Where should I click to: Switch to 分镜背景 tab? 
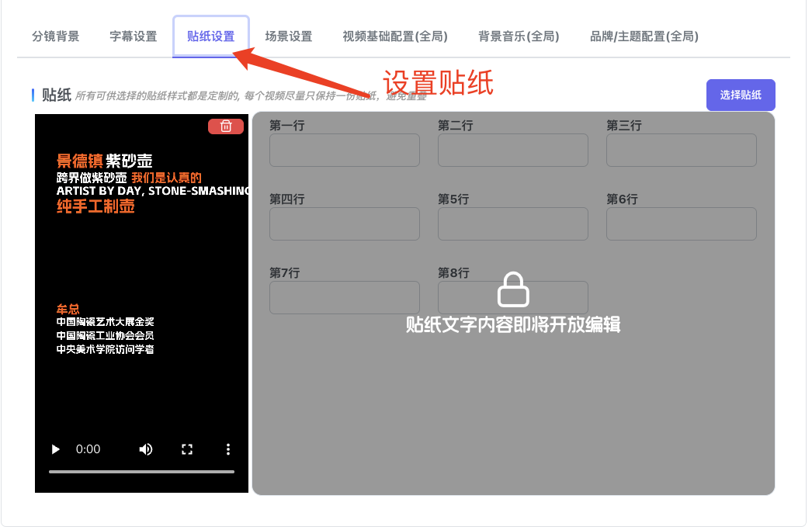click(x=55, y=36)
